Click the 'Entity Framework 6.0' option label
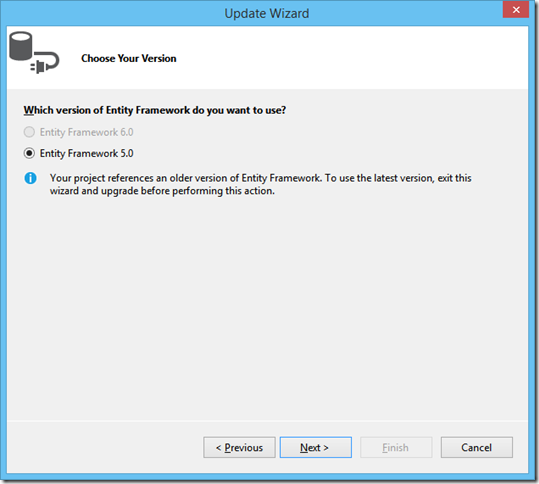Screen dimensions: 539x484 pos(86,132)
